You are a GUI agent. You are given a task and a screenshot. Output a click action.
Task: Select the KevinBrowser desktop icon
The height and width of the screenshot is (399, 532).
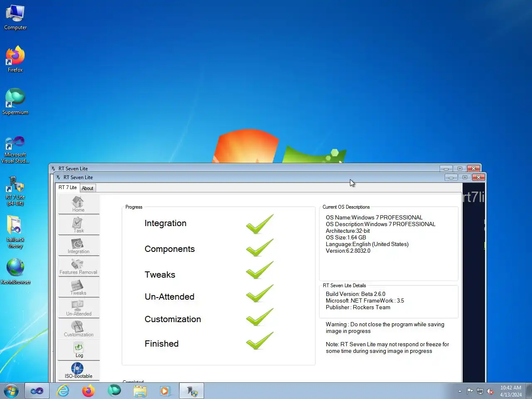(x=15, y=271)
